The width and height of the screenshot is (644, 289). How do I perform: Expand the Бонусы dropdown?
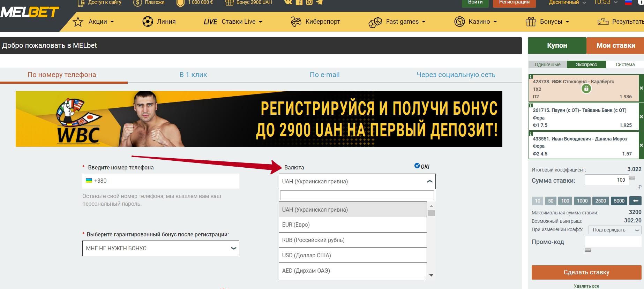pyautogui.click(x=567, y=22)
